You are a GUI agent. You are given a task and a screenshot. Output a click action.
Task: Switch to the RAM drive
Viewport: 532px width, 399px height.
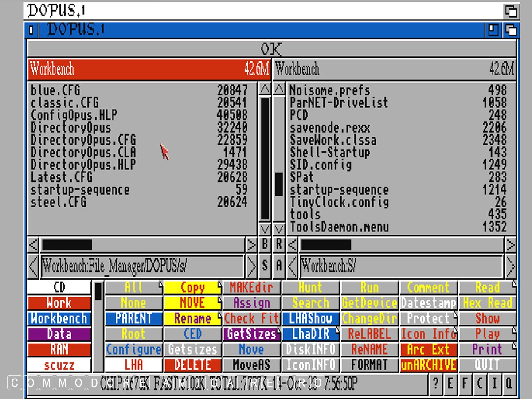pyautogui.click(x=59, y=349)
